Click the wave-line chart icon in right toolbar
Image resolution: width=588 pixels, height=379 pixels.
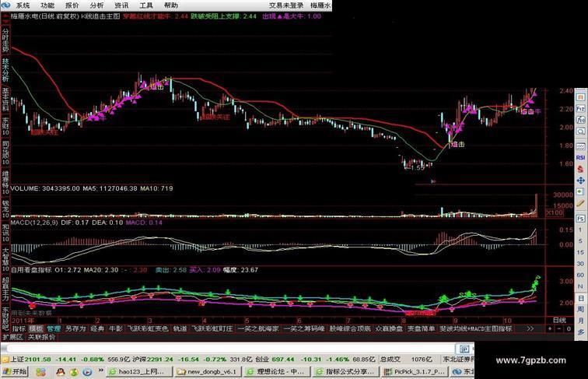pos(580,146)
